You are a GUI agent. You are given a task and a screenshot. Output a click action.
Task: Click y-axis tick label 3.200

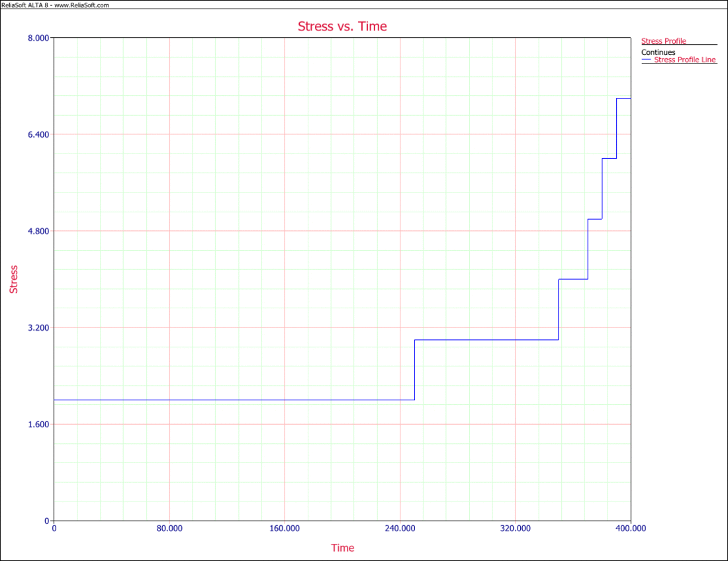[x=38, y=327]
